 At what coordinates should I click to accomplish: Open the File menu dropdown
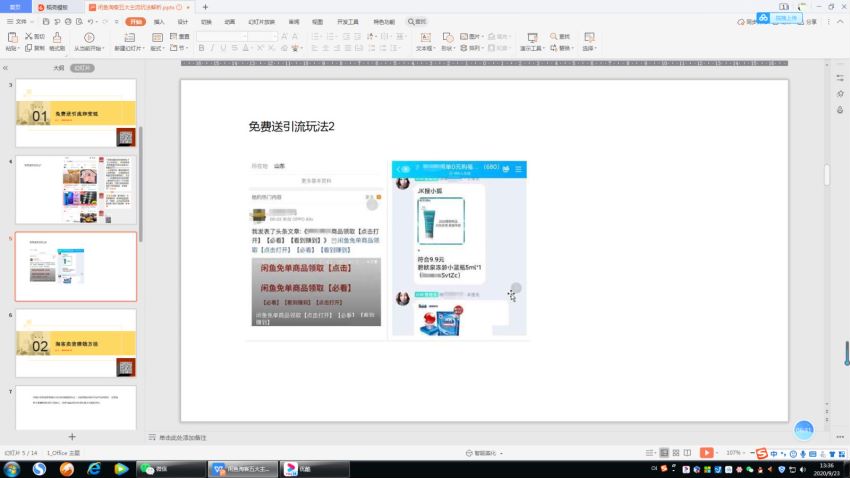click(20, 22)
